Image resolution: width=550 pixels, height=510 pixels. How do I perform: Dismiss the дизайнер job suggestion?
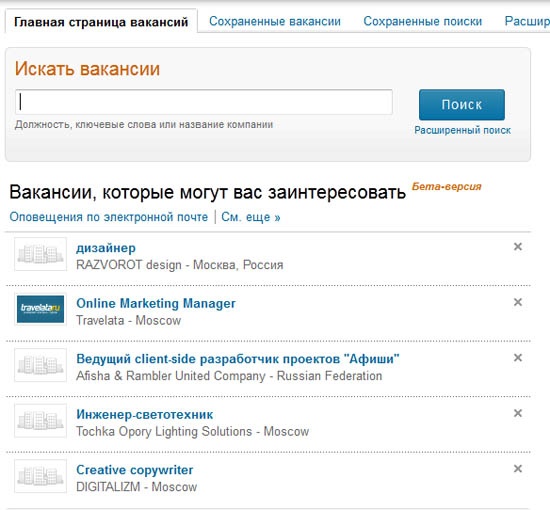pyautogui.click(x=518, y=247)
